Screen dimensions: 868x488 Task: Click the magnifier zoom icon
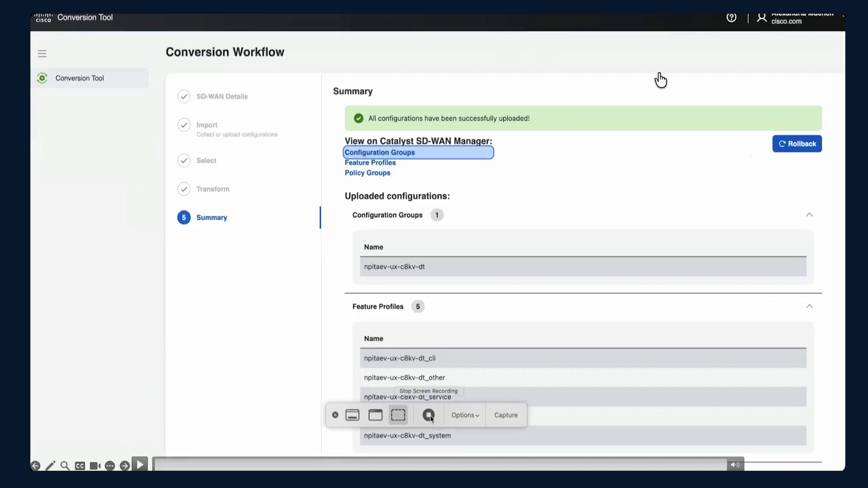(x=65, y=466)
